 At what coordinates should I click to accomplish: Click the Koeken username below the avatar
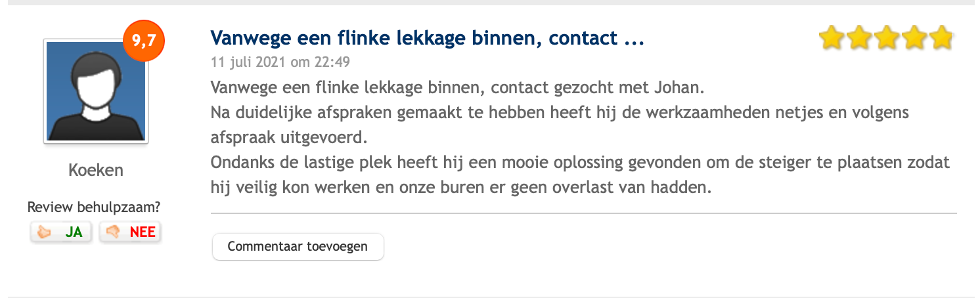click(x=96, y=171)
